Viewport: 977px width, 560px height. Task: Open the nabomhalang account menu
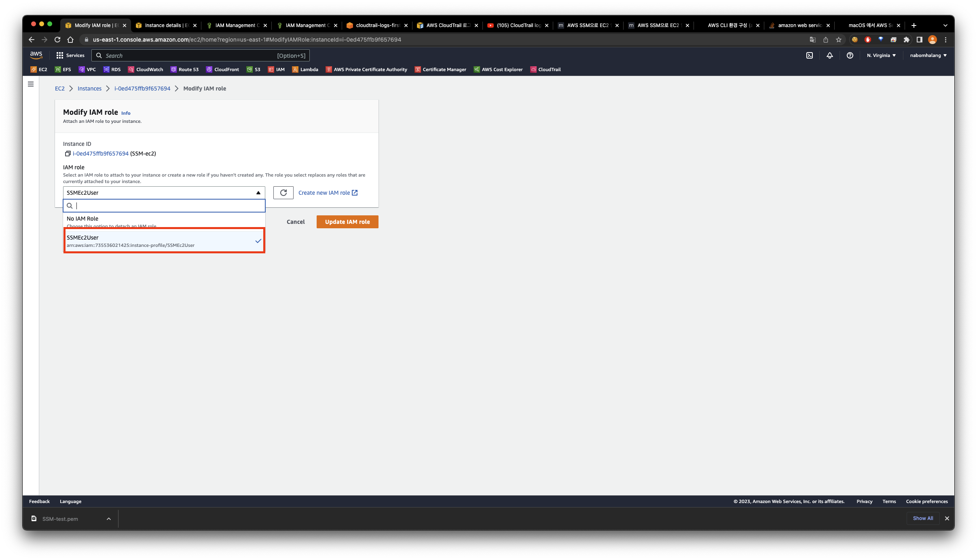point(928,55)
